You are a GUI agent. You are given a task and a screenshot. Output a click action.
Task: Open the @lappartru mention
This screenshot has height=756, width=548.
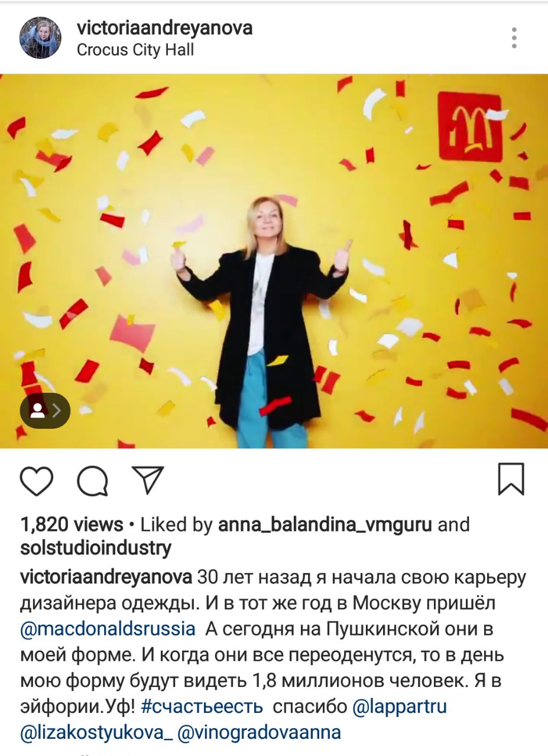(400, 707)
